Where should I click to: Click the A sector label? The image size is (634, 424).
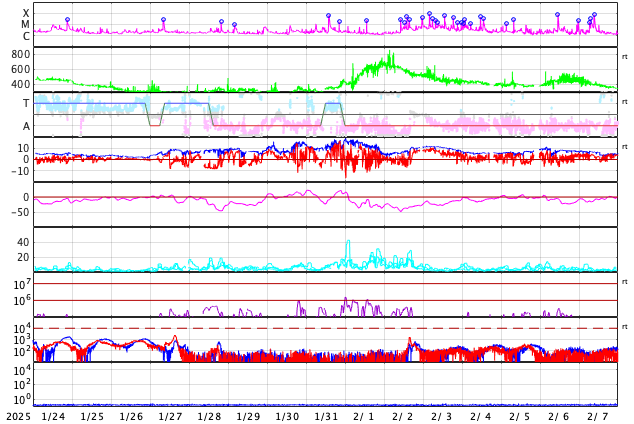[26, 126]
